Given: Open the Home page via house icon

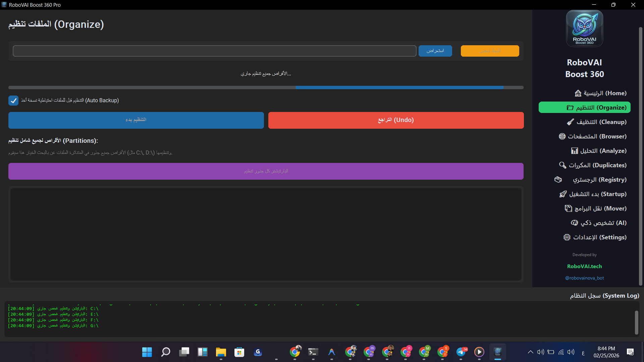Looking at the screenshot, I should 578,93.
